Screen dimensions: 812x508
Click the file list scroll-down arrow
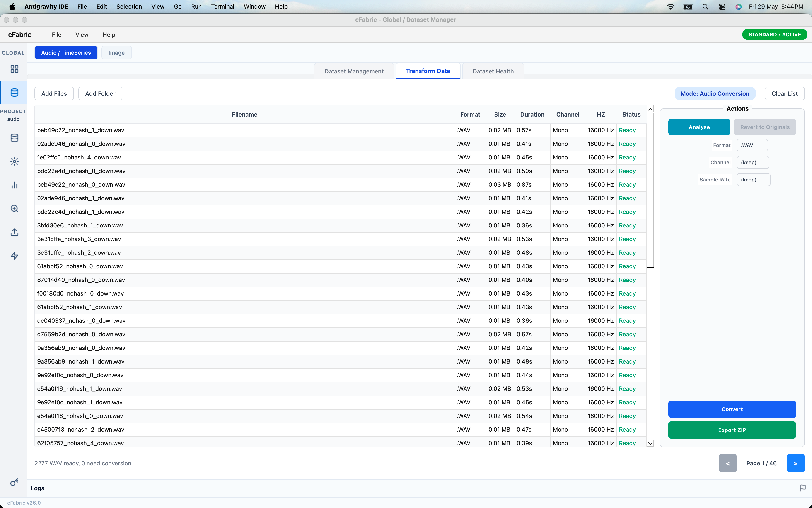(x=650, y=443)
